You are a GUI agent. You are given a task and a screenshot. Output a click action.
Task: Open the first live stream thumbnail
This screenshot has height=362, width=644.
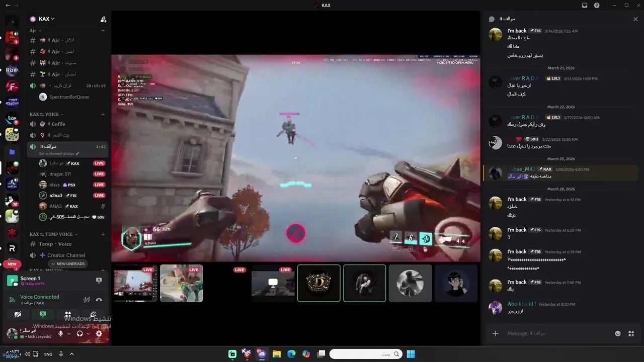[x=135, y=283]
